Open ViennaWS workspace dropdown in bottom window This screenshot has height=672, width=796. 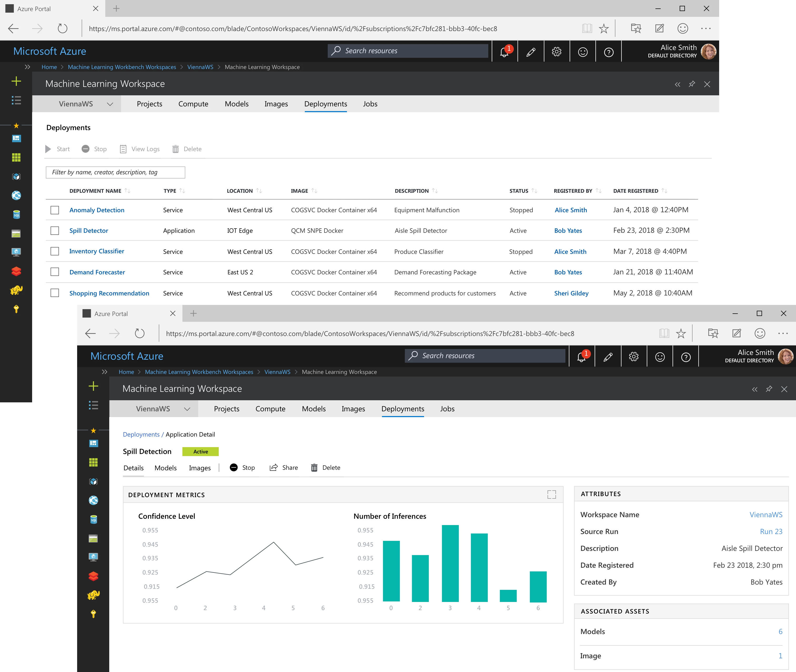pyautogui.click(x=153, y=408)
